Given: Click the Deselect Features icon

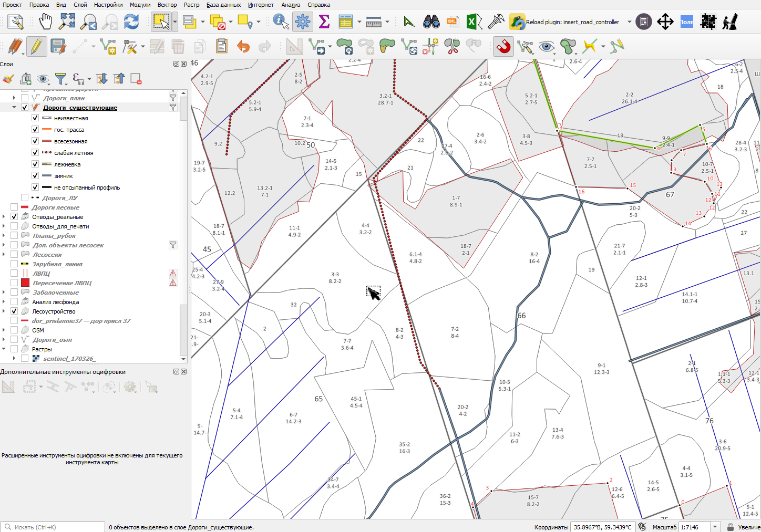Looking at the screenshot, I should tap(218, 22).
